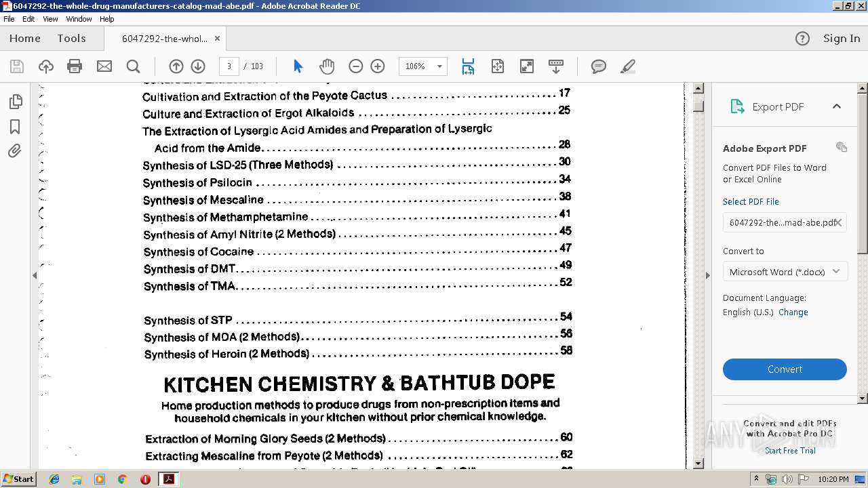The image size is (868, 488).
Task: Open the Page Thumbnails panel
Action: (15, 102)
